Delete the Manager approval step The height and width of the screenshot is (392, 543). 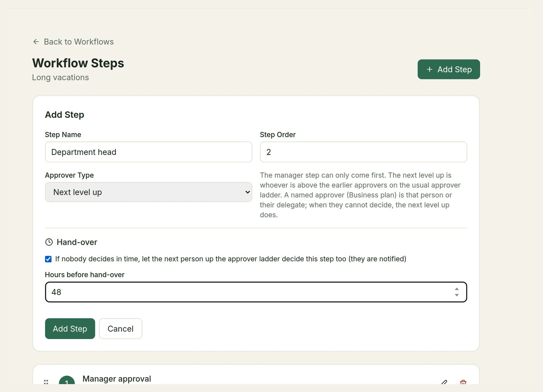tap(463, 382)
